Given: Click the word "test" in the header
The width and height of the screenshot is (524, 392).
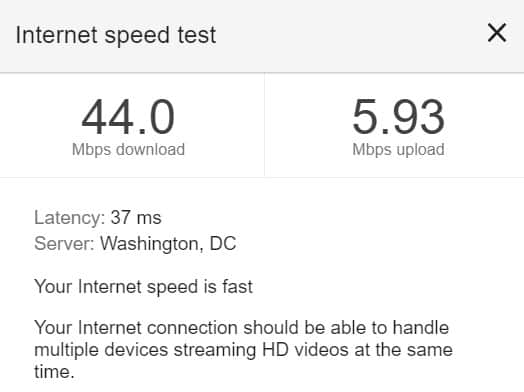Looking at the screenshot, I should [x=197, y=35].
